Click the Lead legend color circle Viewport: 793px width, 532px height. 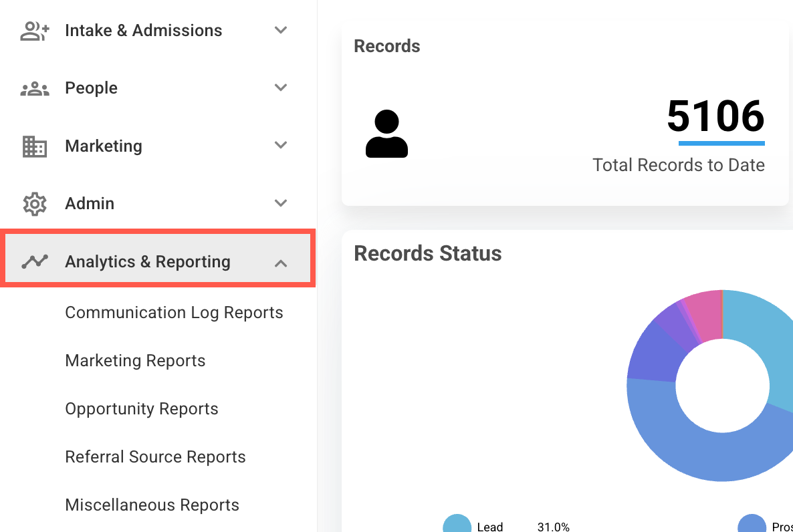coord(457,525)
